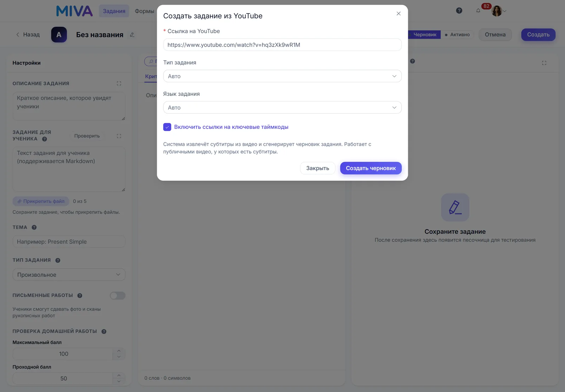Click Создать button in header
Image resolution: width=565 pixels, height=392 pixels.
point(538,35)
